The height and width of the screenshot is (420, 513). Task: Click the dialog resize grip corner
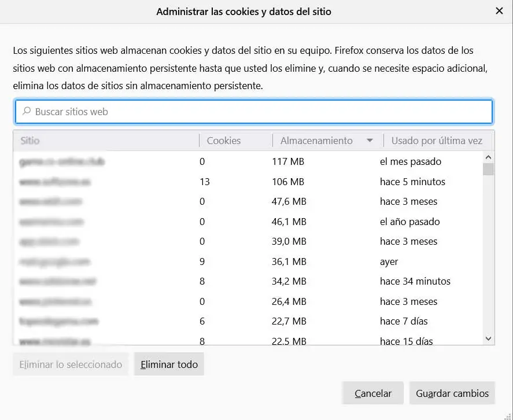pyautogui.click(x=508, y=416)
